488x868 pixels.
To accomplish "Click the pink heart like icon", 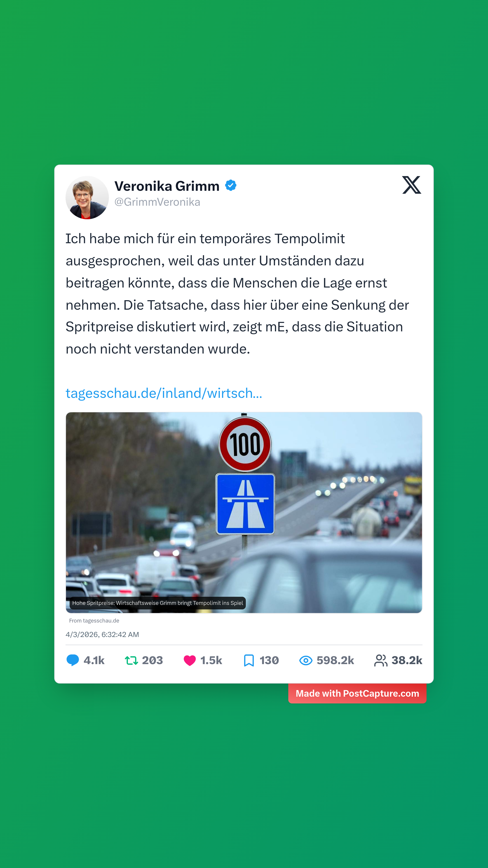I will [x=190, y=660].
